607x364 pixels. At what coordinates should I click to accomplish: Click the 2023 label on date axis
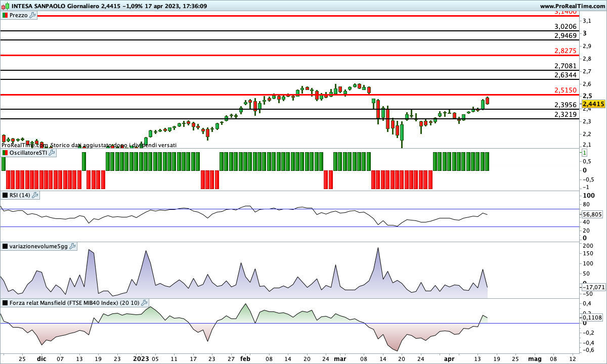140,358
